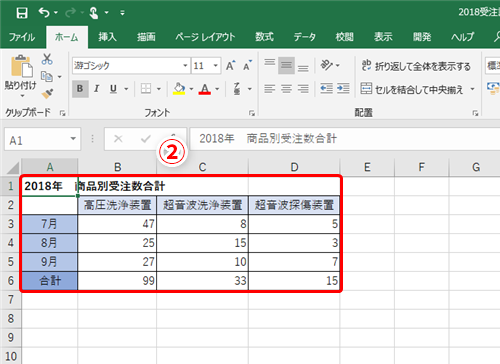Click the Undo arrow icon
The height and width of the screenshot is (364, 500).
coord(44,13)
